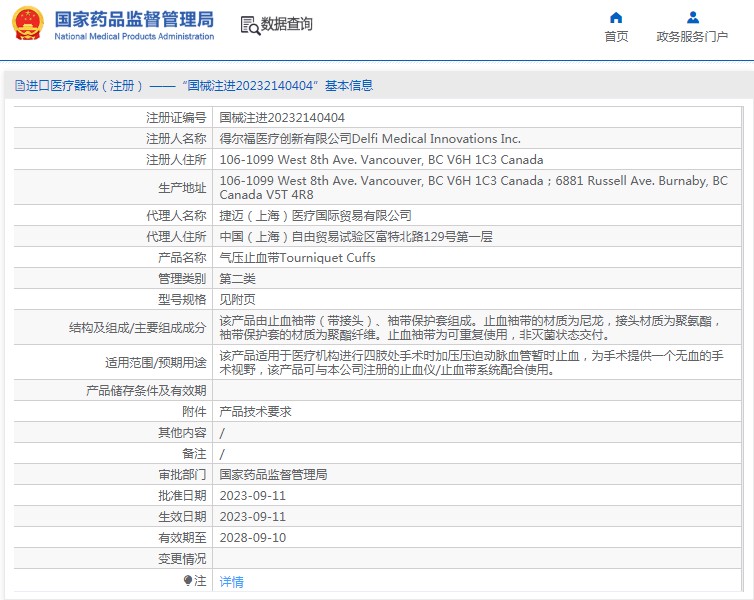The height and width of the screenshot is (600, 754).
Task: Select registrant name Delfi Medical Innovations Inc.
Action: coord(436,139)
